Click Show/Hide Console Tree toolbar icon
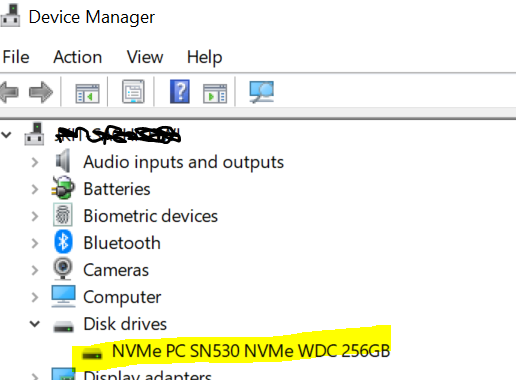The height and width of the screenshot is (380, 516). pos(87,93)
